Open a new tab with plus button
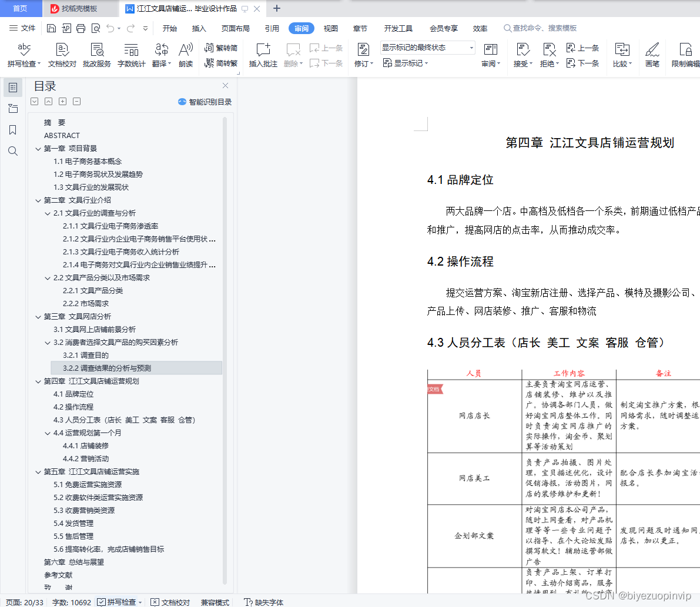 tap(277, 8)
